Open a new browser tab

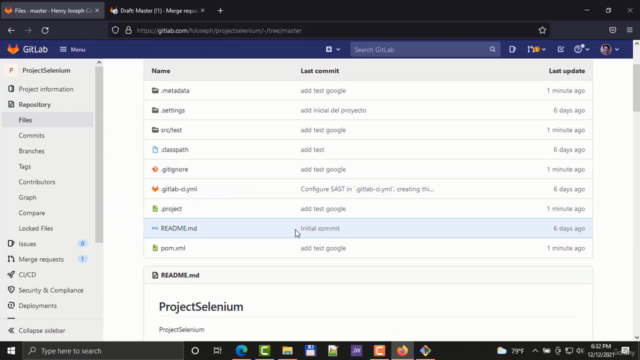(220, 11)
